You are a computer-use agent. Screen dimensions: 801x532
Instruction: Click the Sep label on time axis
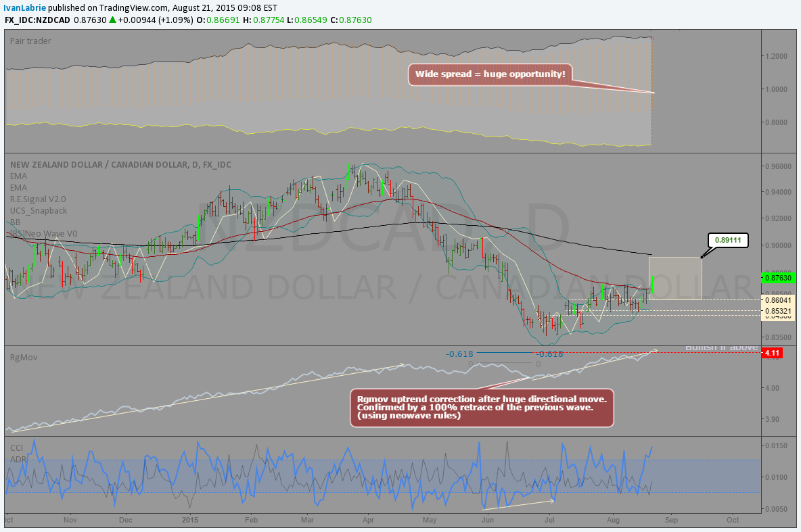[671, 520]
